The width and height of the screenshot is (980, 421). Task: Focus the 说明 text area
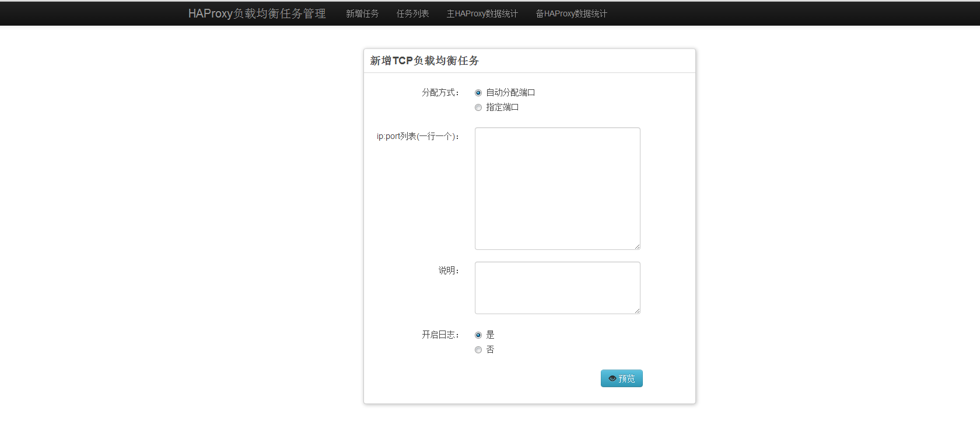pyautogui.click(x=558, y=288)
